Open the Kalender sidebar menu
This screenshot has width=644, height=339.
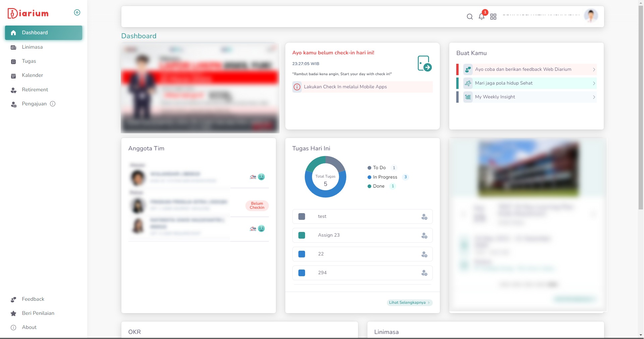coord(32,75)
